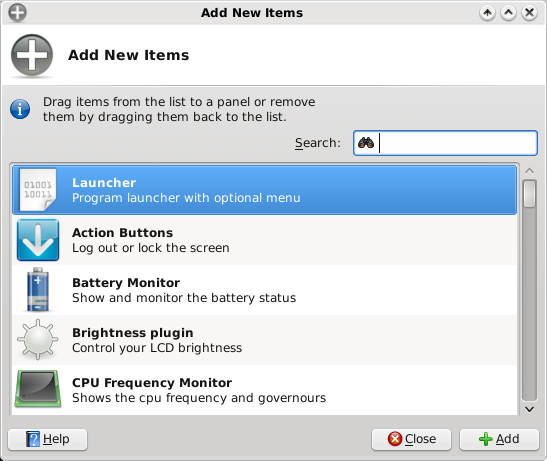This screenshot has width=547, height=461.
Task: Click the scrollbar down arrow
Action: (529, 409)
